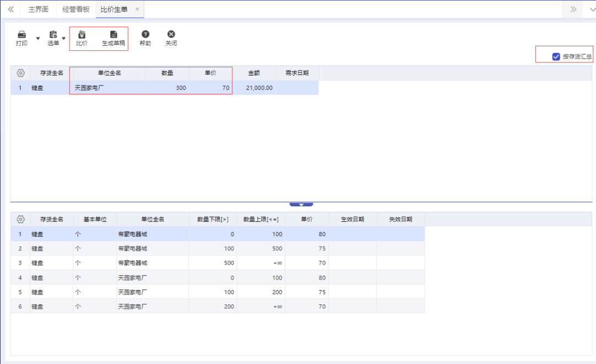Open the 打印 dropdown arrow

(x=37, y=39)
